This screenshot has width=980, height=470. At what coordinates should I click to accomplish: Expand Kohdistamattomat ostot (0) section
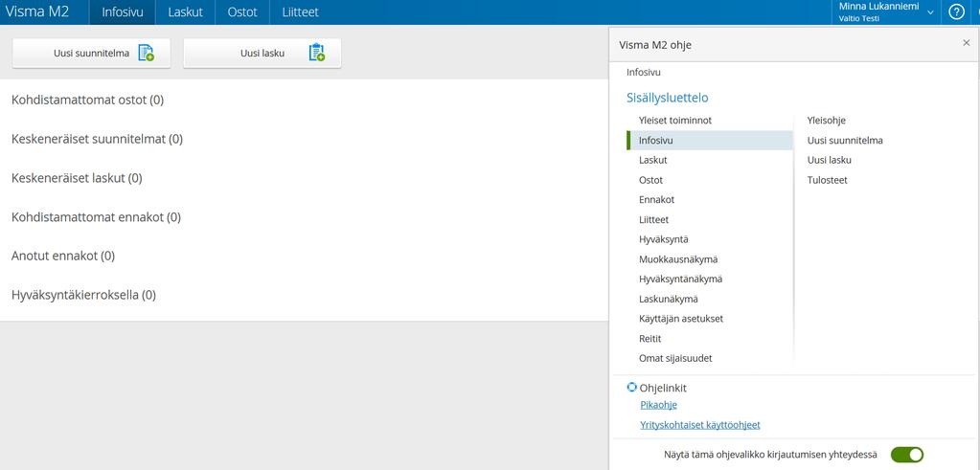coord(87,100)
